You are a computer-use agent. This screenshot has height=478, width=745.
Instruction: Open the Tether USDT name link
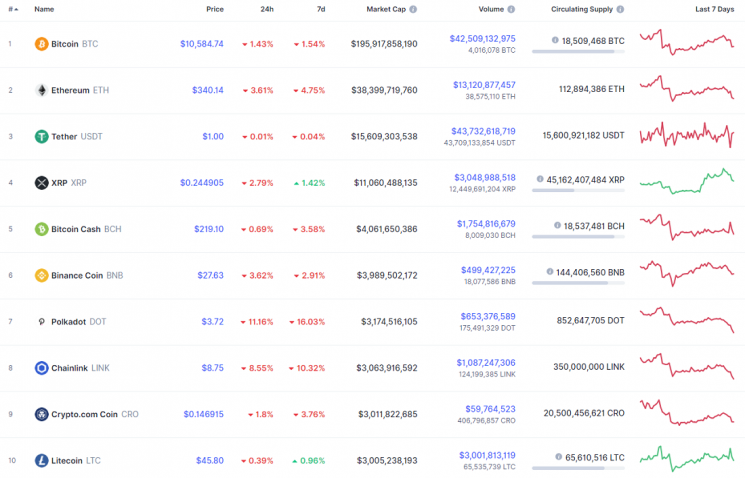77,136
